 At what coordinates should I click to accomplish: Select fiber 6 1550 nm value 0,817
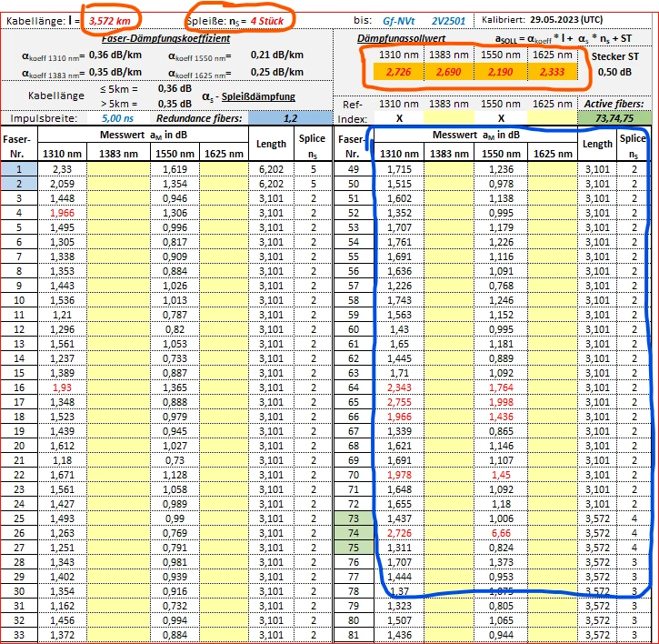pyautogui.click(x=175, y=242)
